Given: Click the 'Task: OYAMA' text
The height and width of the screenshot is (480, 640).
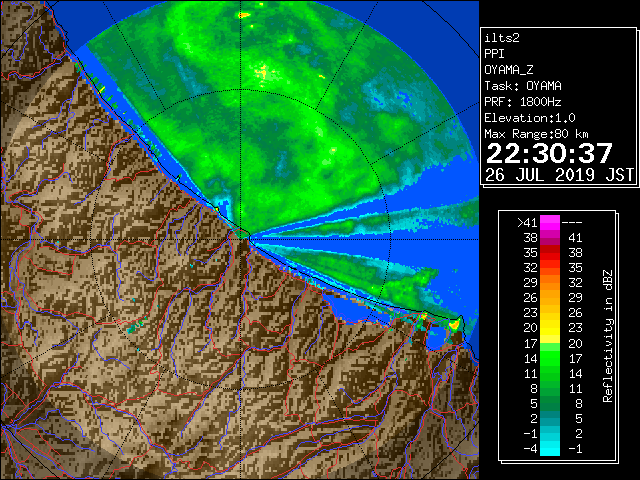Looking at the screenshot, I should [523, 86].
